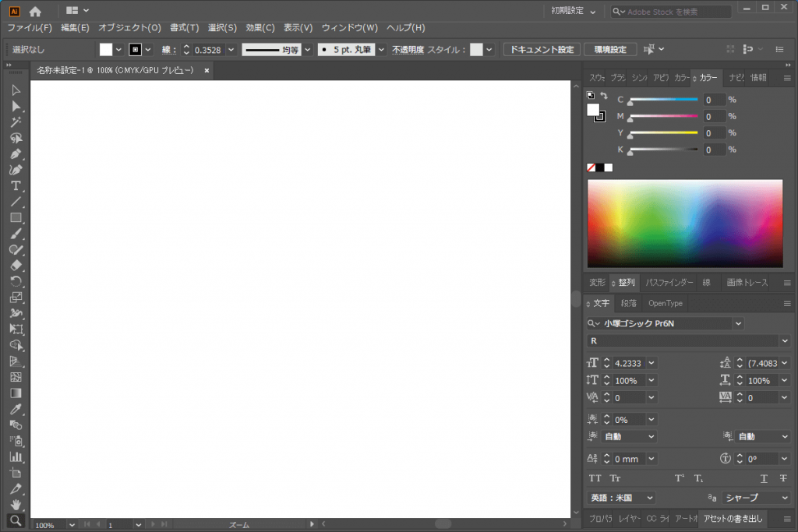Open the ファイル(F) menu

30,27
